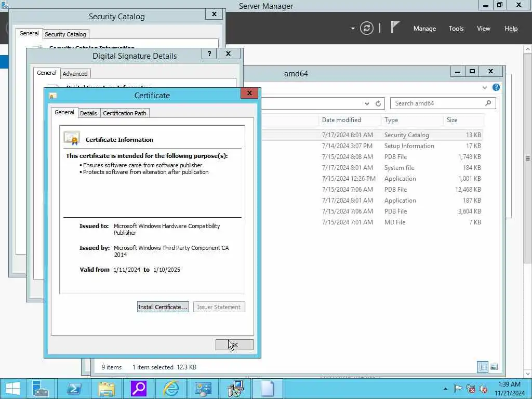Click Action Center flag in system tray

(x=458, y=389)
